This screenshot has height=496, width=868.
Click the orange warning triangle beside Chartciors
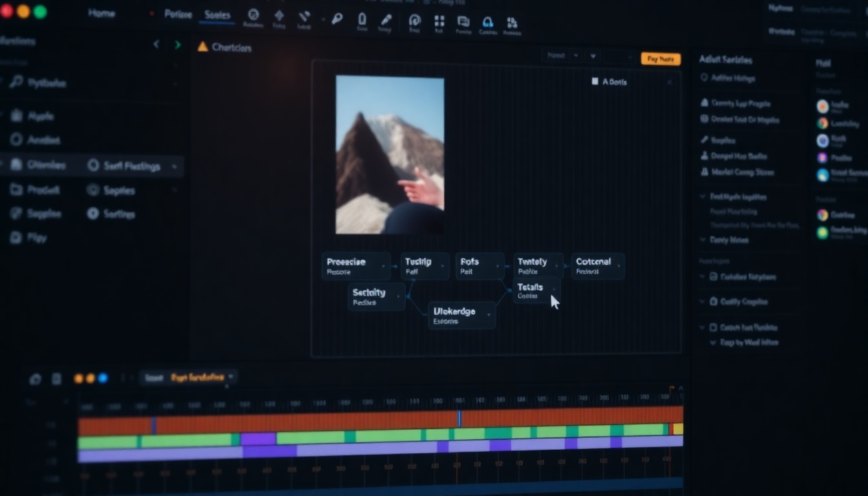pyautogui.click(x=203, y=47)
